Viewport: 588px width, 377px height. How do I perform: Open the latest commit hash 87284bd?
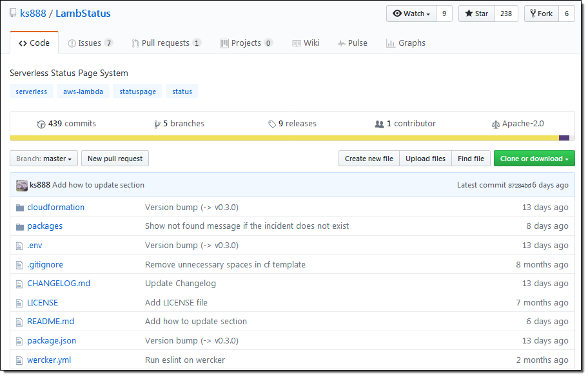click(x=520, y=186)
